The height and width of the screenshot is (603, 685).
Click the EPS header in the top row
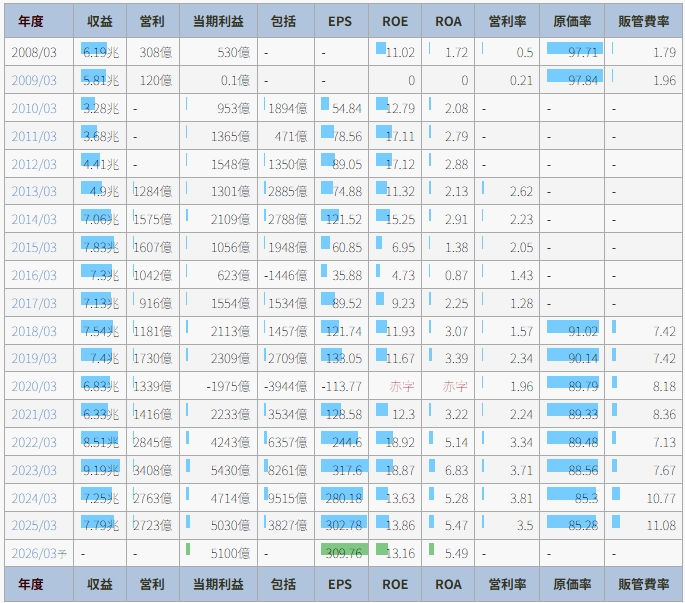pyautogui.click(x=340, y=21)
